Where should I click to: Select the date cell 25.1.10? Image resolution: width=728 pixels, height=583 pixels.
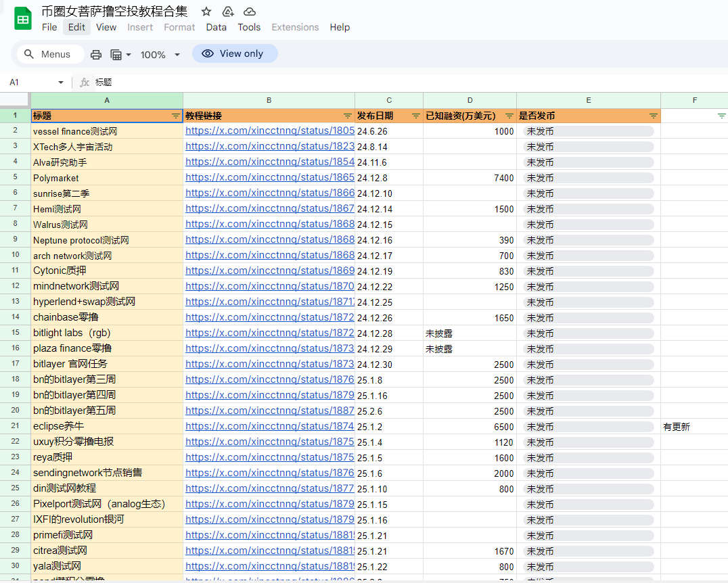(389, 489)
